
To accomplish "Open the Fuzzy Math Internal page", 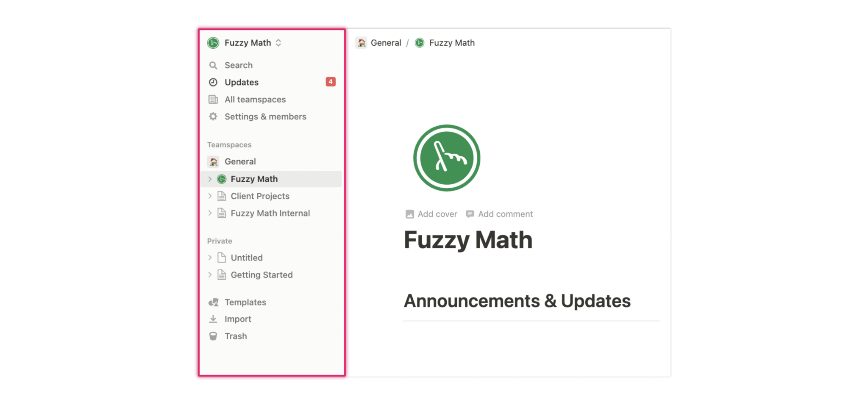I will 270,213.
